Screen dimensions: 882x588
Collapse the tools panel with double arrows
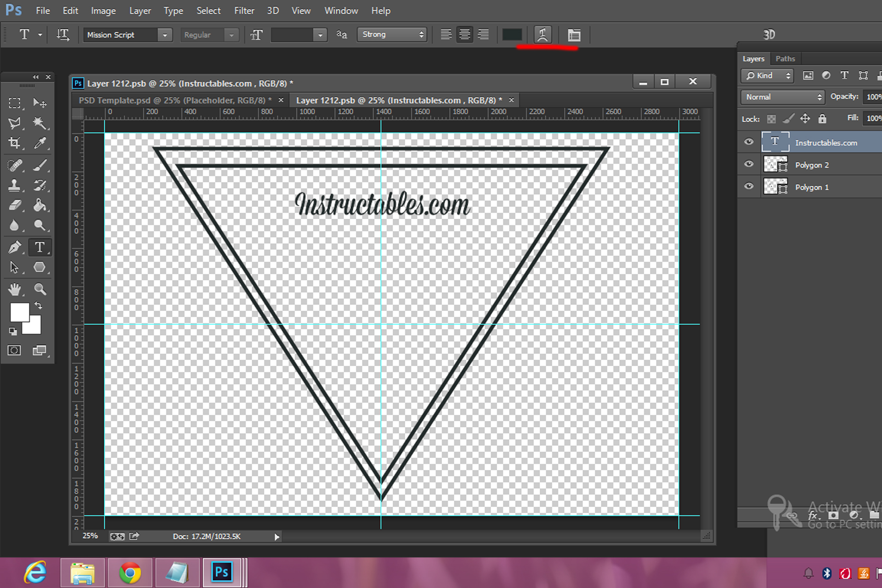click(x=35, y=77)
